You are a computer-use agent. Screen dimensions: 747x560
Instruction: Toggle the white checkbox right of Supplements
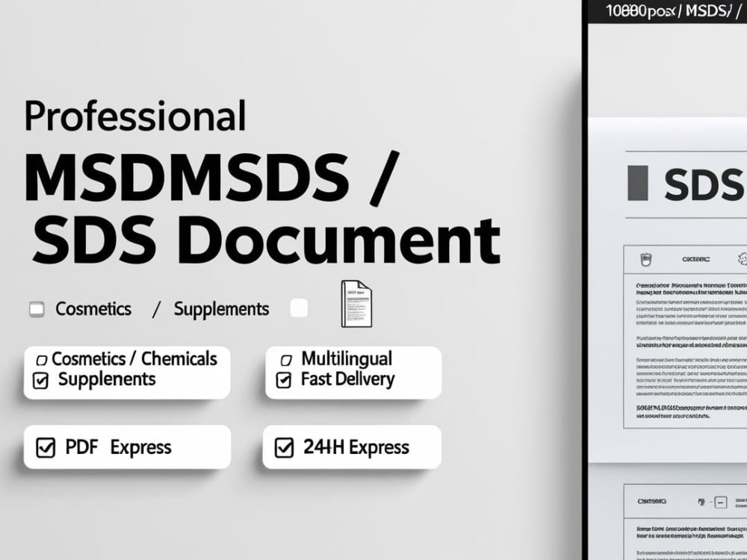pyautogui.click(x=299, y=308)
